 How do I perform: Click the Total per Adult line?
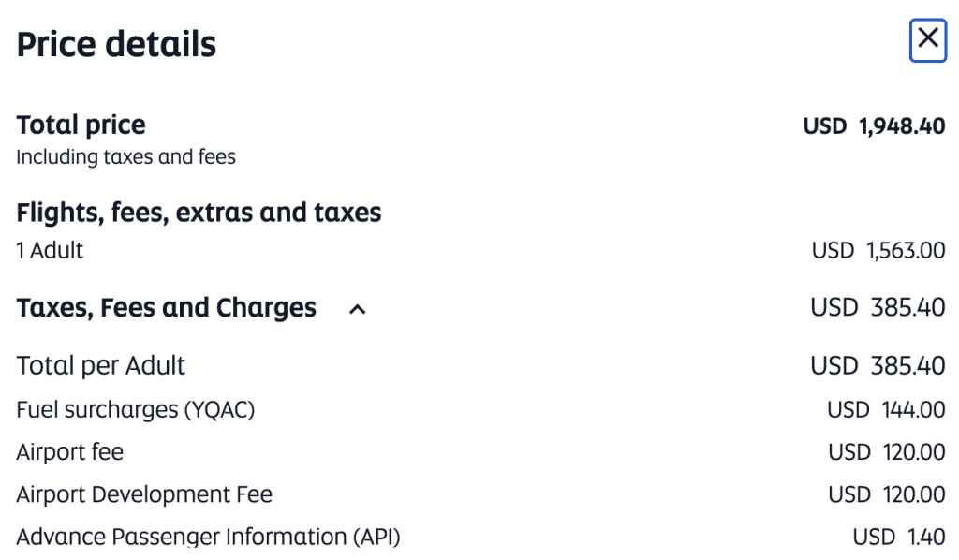pos(100,365)
